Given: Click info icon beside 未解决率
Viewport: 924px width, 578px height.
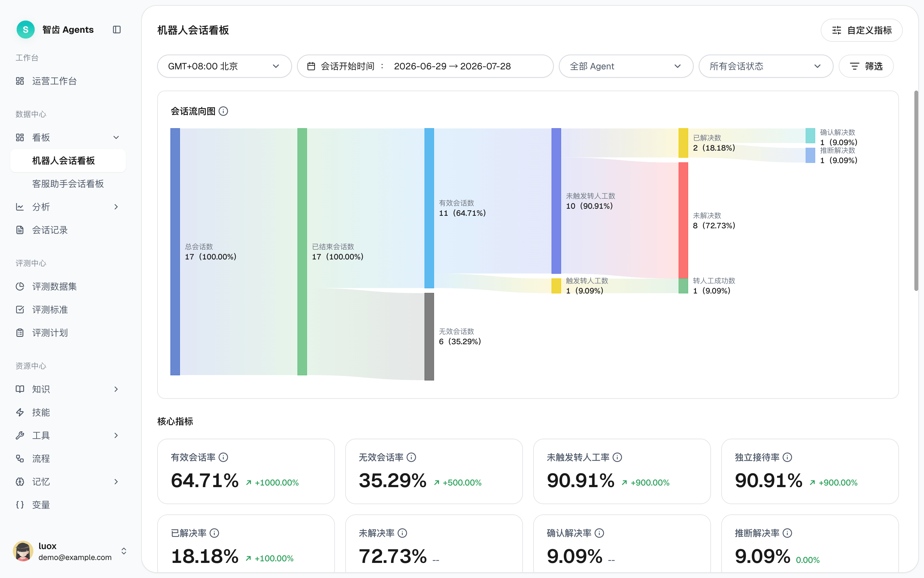Looking at the screenshot, I should point(402,533).
